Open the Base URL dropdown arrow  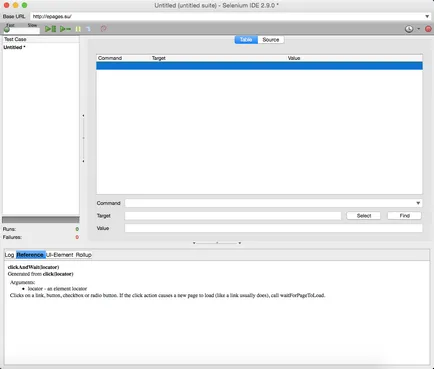click(x=427, y=16)
